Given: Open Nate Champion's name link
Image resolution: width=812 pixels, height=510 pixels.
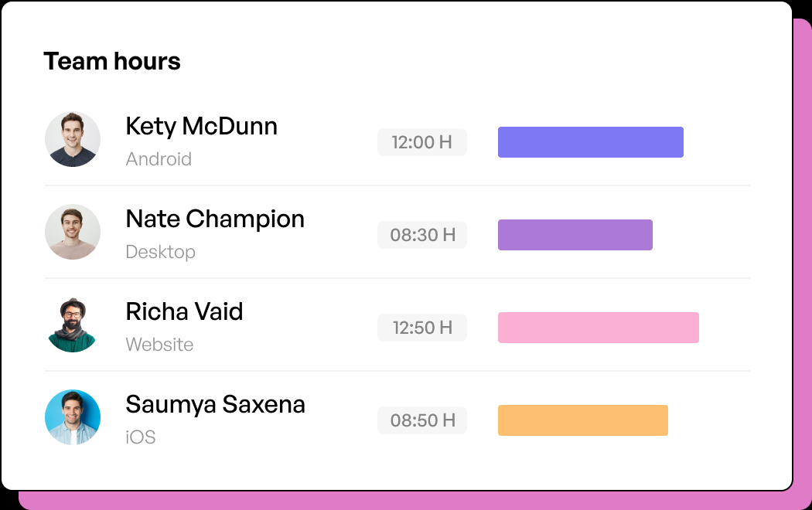Looking at the screenshot, I should [215, 219].
